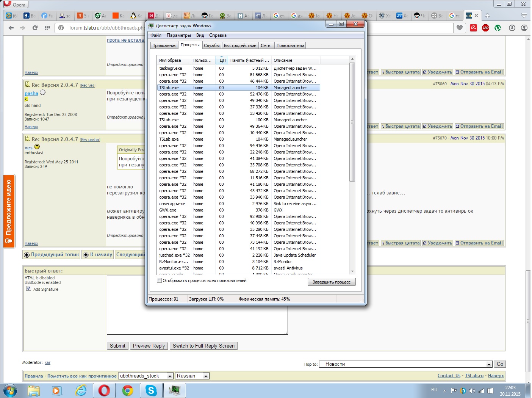Switch to the Службы tab

pos(211,45)
